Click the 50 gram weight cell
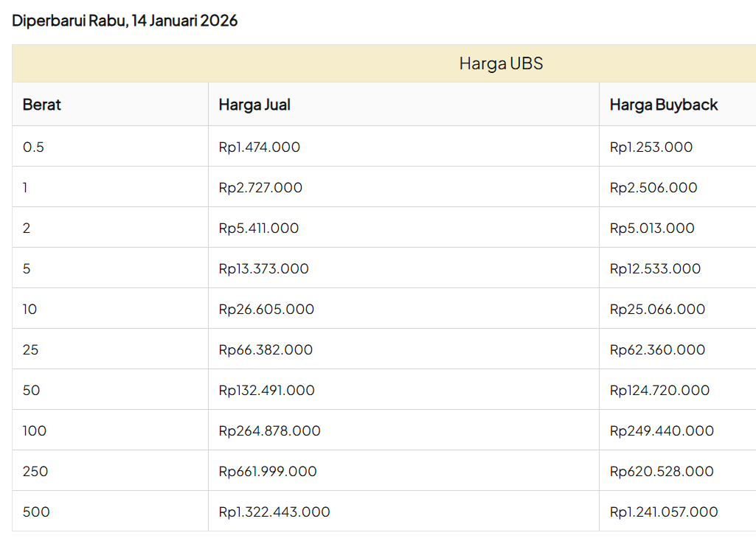The width and height of the screenshot is (756, 541). pyautogui.click(x=32, y=390)
